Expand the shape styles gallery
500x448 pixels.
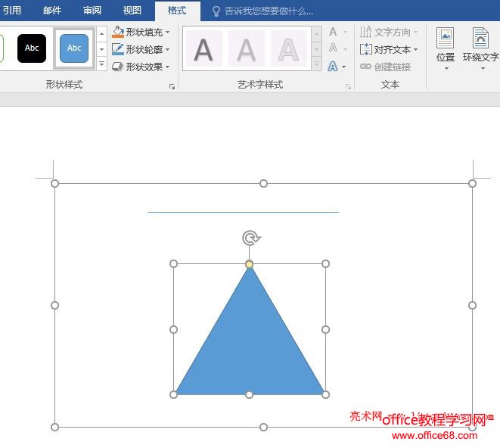point(101,64)
